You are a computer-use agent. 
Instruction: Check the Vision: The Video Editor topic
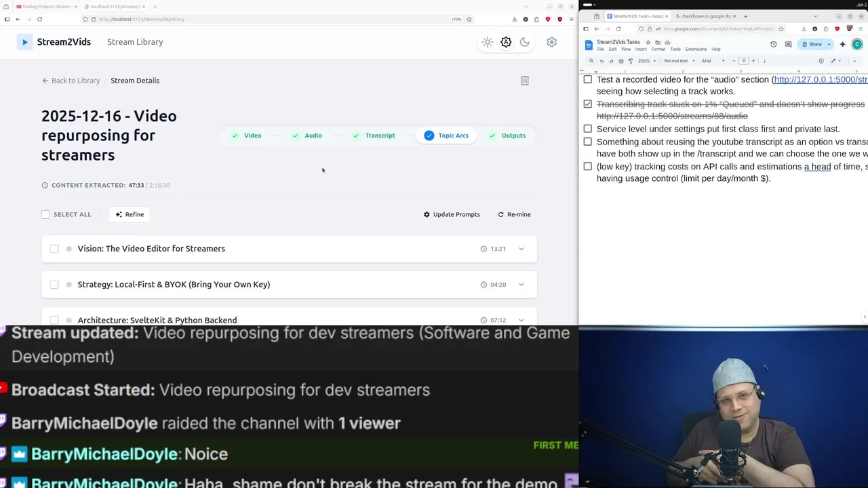54,249
